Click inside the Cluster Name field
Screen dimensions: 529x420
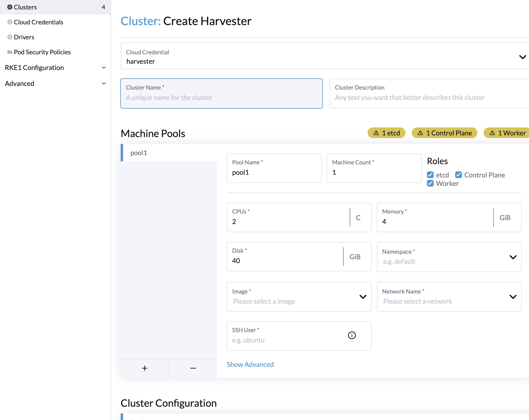221,97
